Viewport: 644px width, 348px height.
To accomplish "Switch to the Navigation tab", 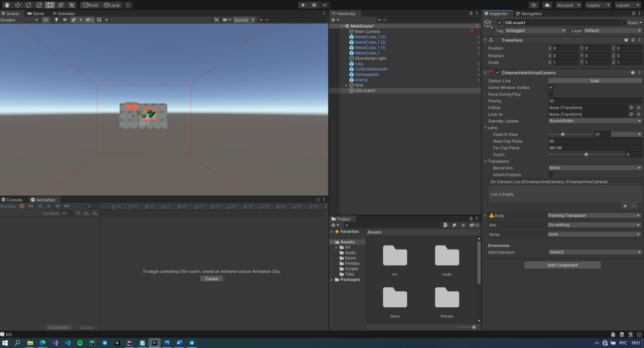I will coord(528,14).
